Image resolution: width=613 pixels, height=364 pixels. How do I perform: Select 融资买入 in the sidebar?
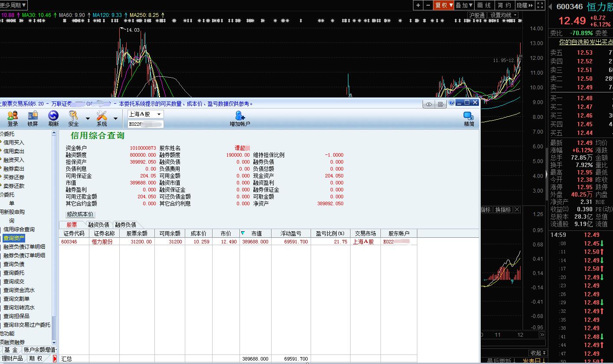(x=14, y=160)
